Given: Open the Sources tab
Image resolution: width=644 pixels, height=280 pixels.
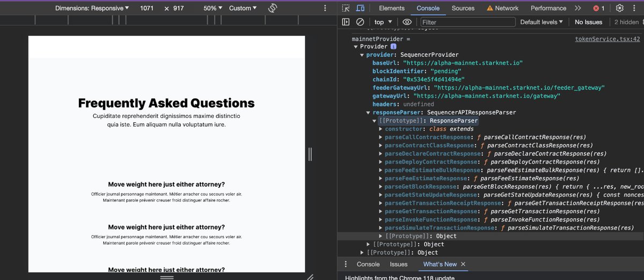Looking at the screenshot, I should 463,8.
